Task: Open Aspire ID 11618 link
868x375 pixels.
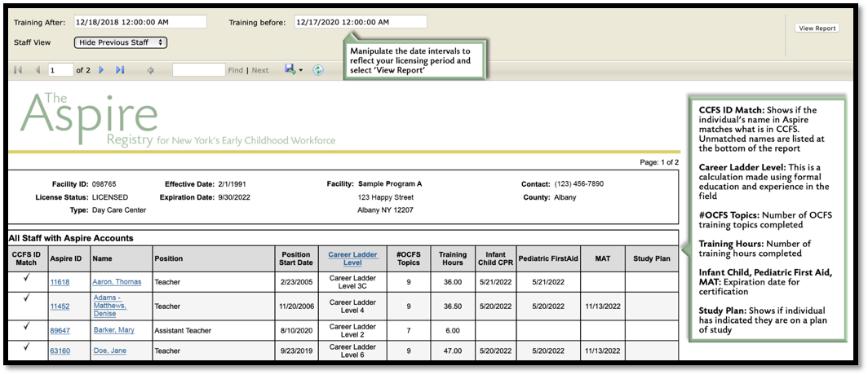Action: pos(60,282)
